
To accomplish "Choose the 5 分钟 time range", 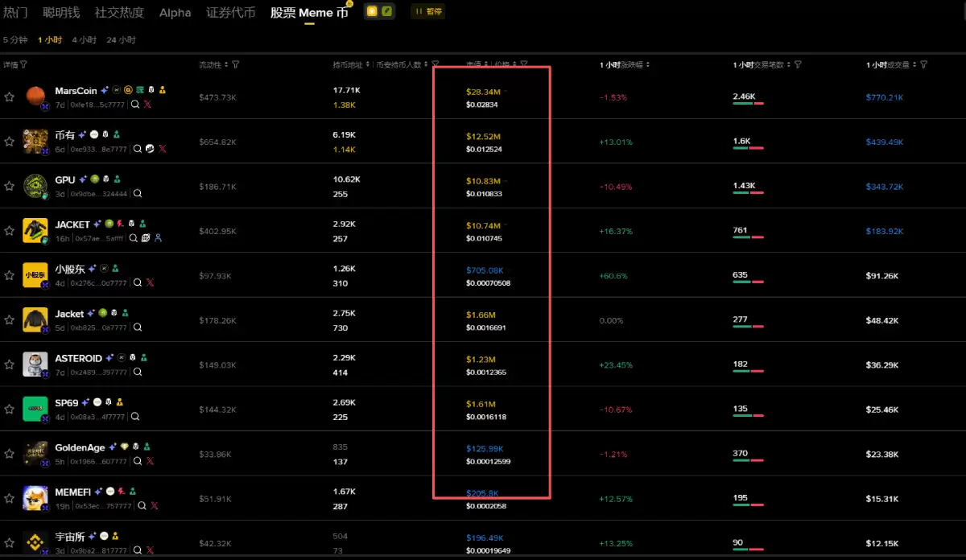I will [15, 39].
